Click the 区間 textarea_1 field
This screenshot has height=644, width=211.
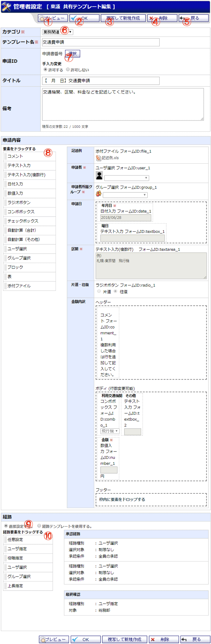click(x=151, y=266)
